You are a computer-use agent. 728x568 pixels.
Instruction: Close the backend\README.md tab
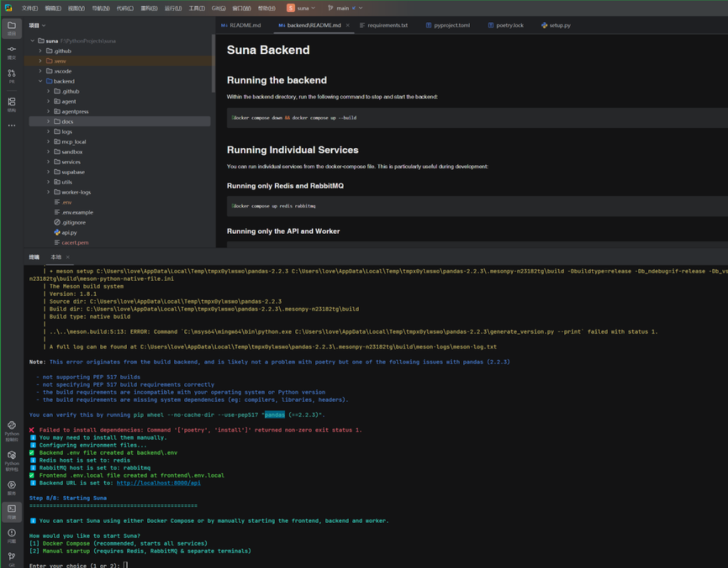click(x=347, y=25)
